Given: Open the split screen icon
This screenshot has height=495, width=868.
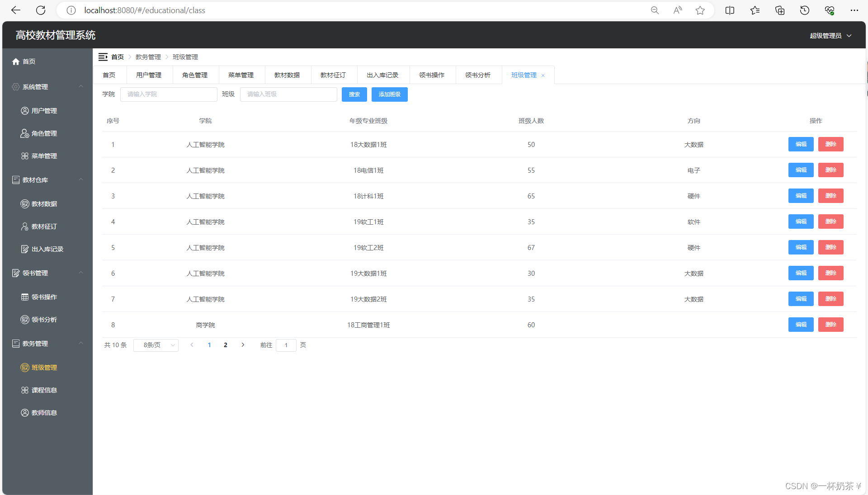Looking at the screenshot, I should pos(730,10).
